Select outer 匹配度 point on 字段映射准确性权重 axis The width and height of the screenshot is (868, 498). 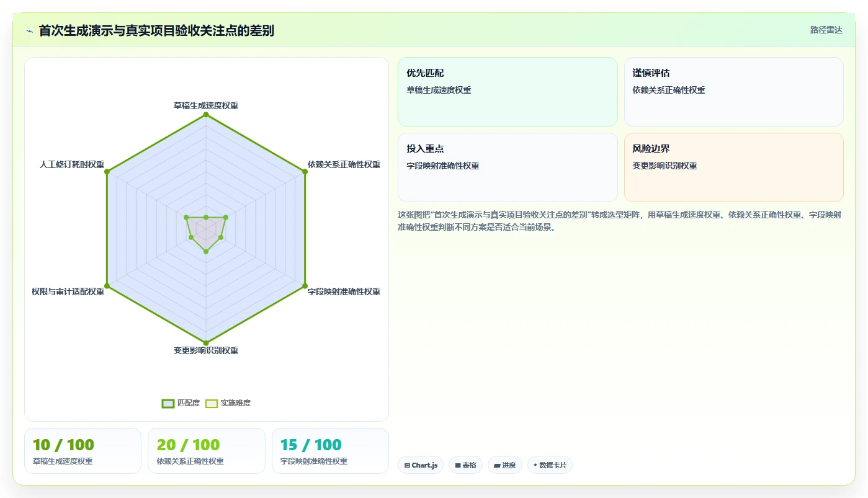(305, 286)
